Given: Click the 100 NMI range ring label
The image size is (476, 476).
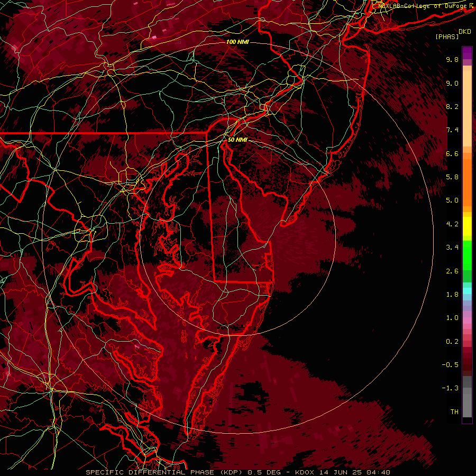Looking at the screenshot, I should [237, 42].
